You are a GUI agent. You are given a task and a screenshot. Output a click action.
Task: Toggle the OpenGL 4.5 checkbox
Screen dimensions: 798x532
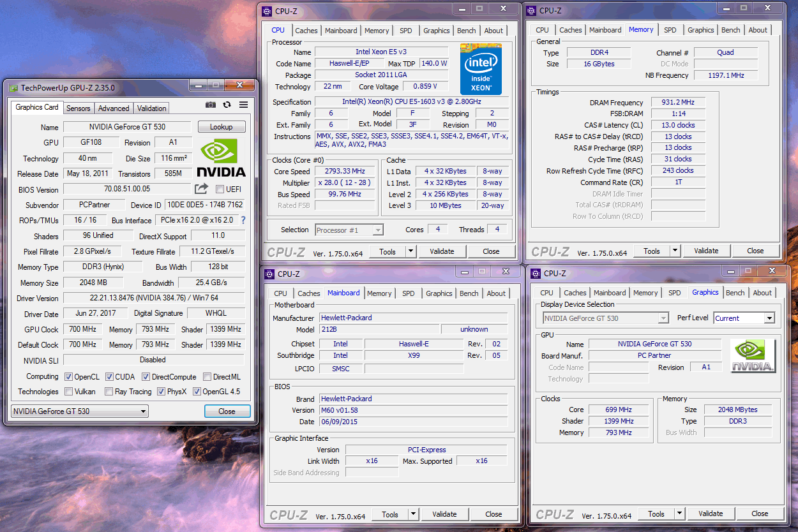click(197, 392)
